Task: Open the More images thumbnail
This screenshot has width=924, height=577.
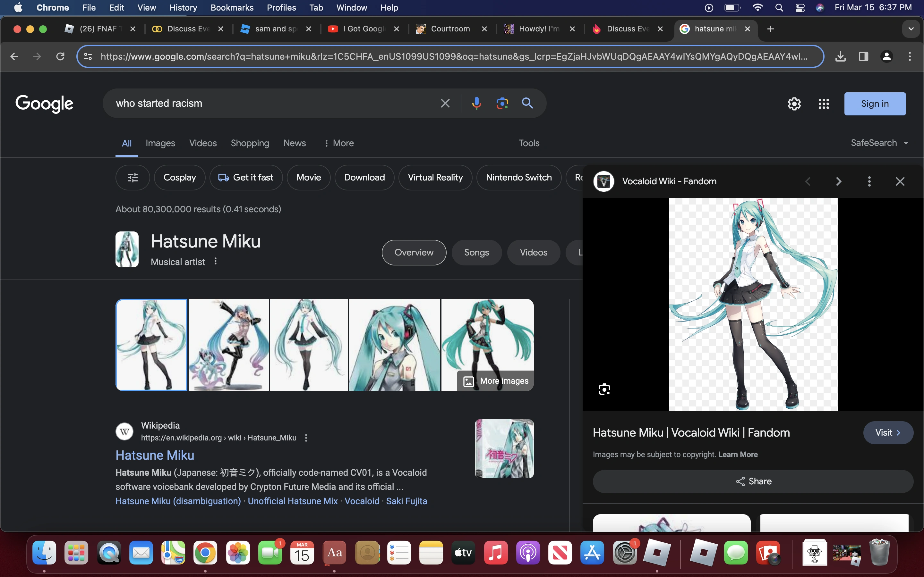Action: click(x=495, y=380)
